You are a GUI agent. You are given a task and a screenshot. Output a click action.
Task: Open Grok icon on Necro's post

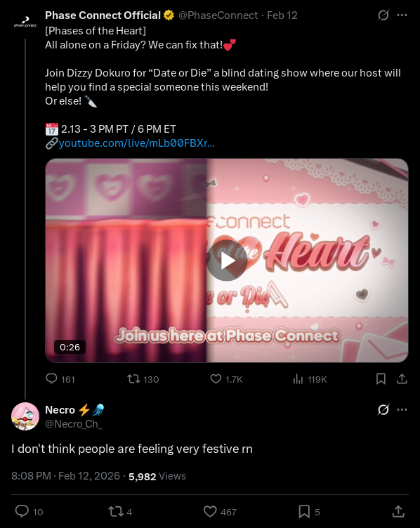[383, 410]
